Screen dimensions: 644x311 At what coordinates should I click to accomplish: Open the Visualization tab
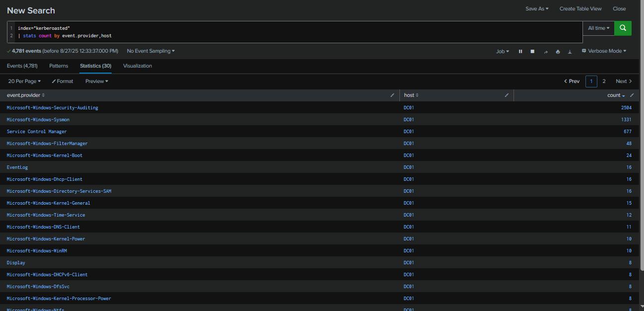pos(137,66)
